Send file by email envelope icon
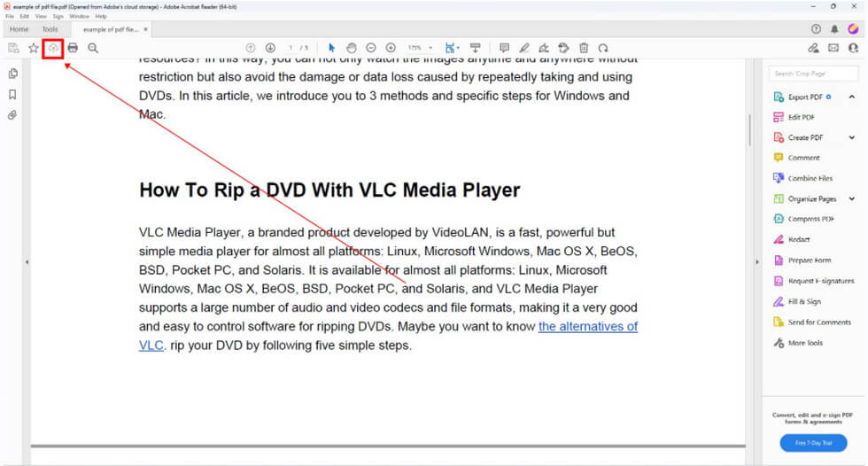Screen dimensions: 868x466 pos(833,48)
